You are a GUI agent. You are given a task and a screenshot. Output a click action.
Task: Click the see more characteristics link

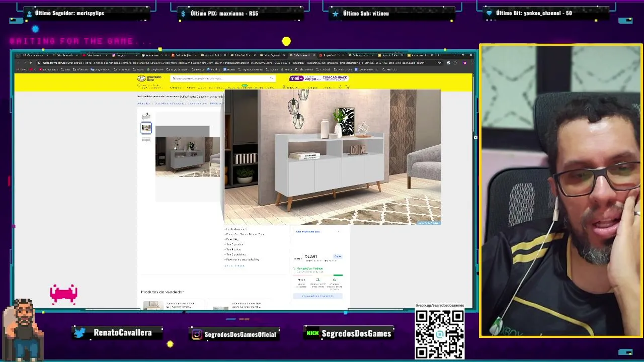(234, 265)
